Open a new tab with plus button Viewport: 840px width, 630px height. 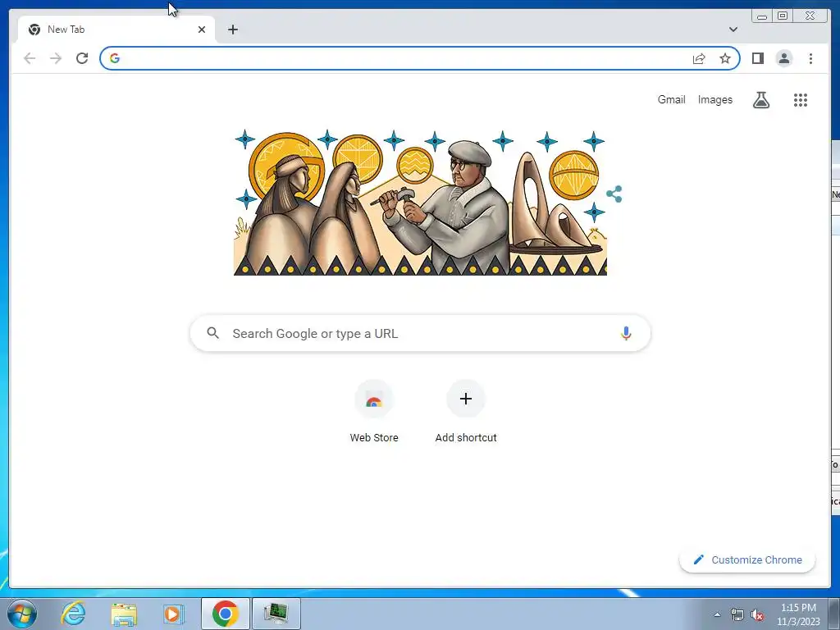pos(232,30)
